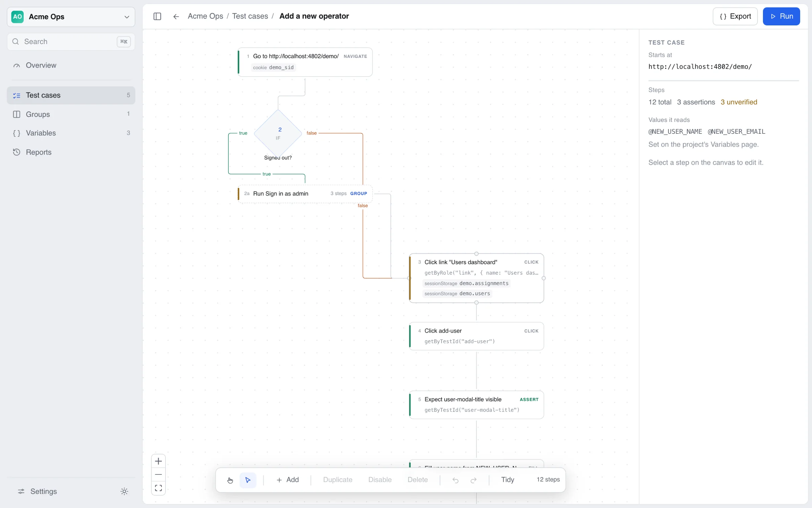Viewport: 812px width, 508px height.
Task: Click the AO workspace avatar
Action: [18, 17]
